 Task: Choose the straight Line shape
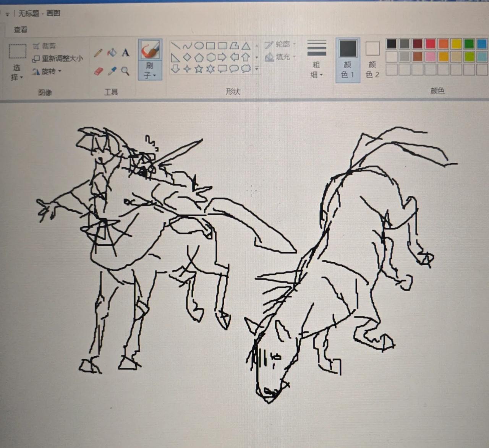point(175,47)
